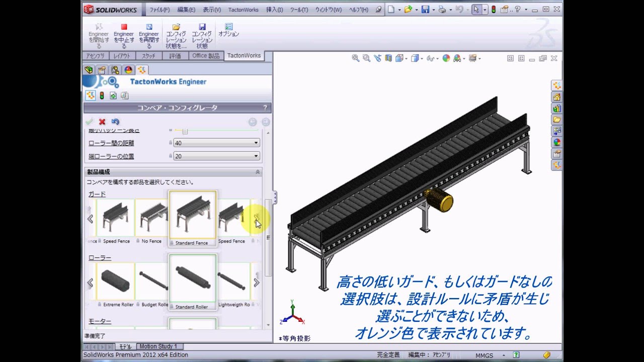Open the 端ローラーの位置 dropdown showing 20
The image size is (644, 362).
(x=216, y=156)
